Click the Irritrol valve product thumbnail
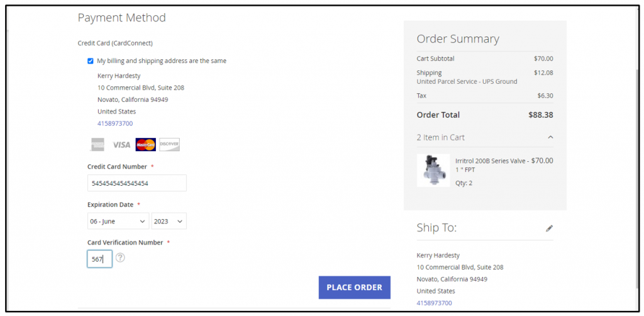The width and height of the screenshot is (644, 316). tap(433, 171)
